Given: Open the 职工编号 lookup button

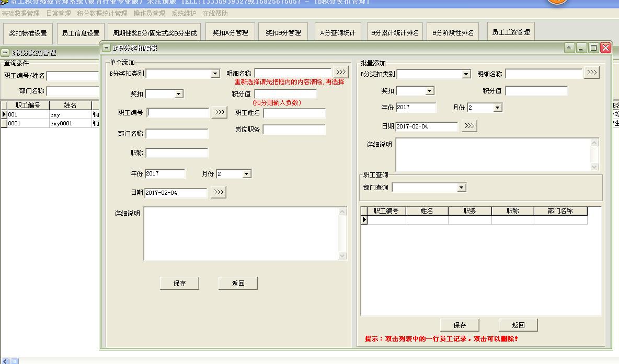Looking at the screenshot, I should 219,112.
